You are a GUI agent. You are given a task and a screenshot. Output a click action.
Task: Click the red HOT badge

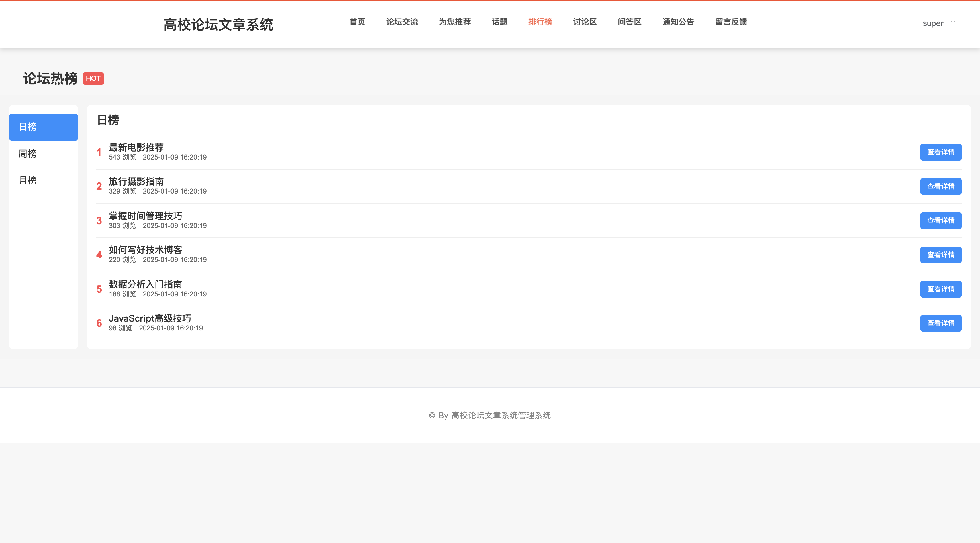(x=93, y=78)
